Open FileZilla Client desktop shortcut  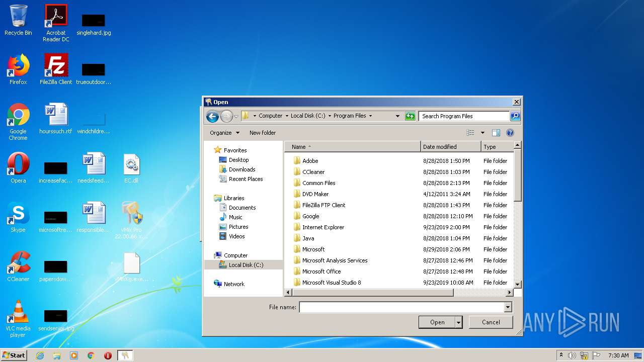56,69
